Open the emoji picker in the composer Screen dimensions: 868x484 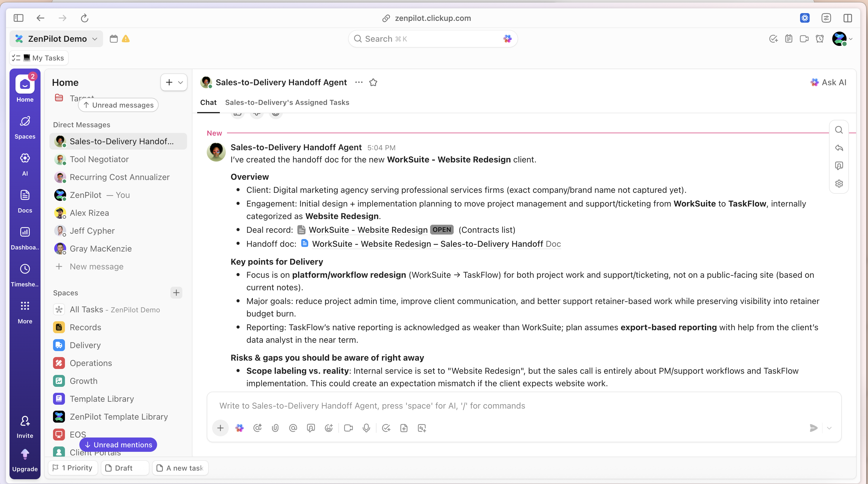pyautogui.click(x=329, y=428)
